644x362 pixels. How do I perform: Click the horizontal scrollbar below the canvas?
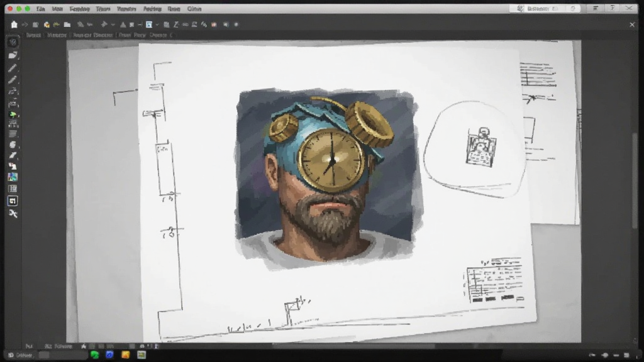tap(353, 346)
